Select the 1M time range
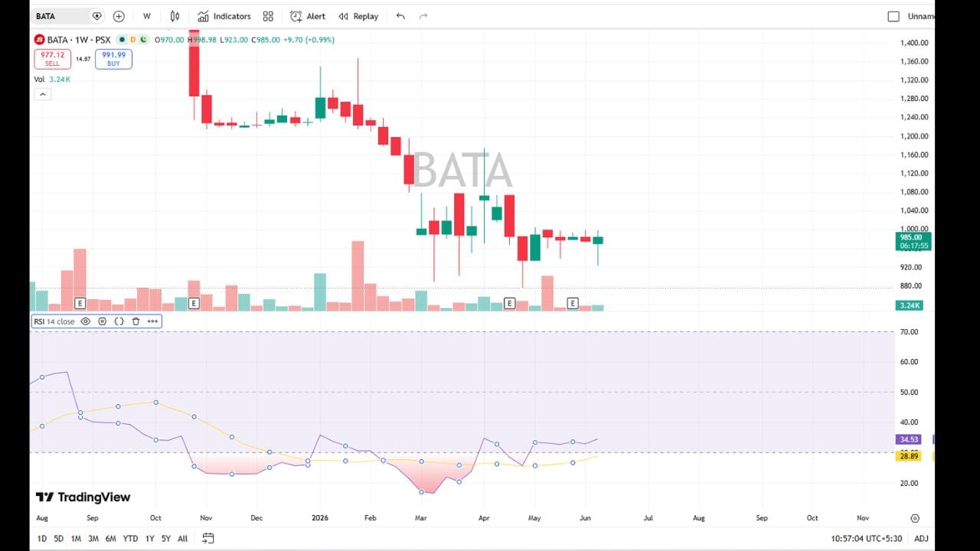Image resolution: width=980 pixels, height=551 pixels. point(76,539)
